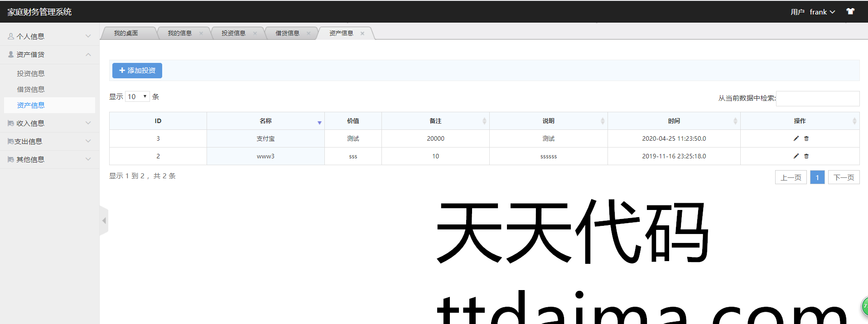
Task: Switch to the 借贷信息 tab
Action: (287, 33)
